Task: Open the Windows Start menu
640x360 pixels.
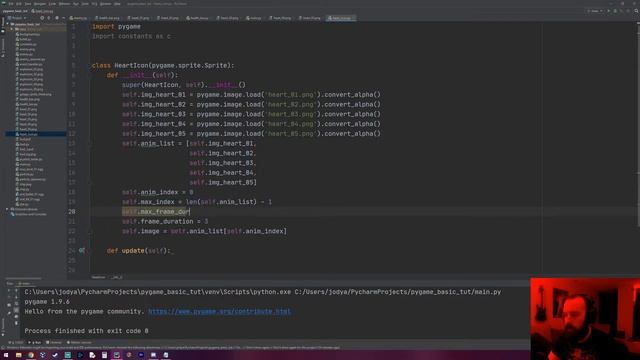Action: [6, 355]
